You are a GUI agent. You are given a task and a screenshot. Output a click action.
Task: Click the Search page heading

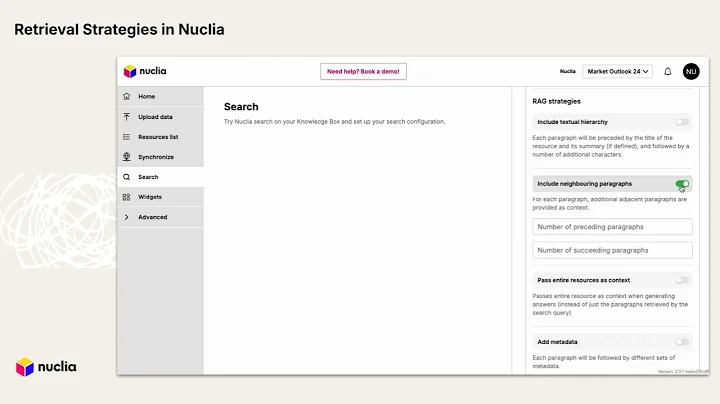tap(241, 107)
